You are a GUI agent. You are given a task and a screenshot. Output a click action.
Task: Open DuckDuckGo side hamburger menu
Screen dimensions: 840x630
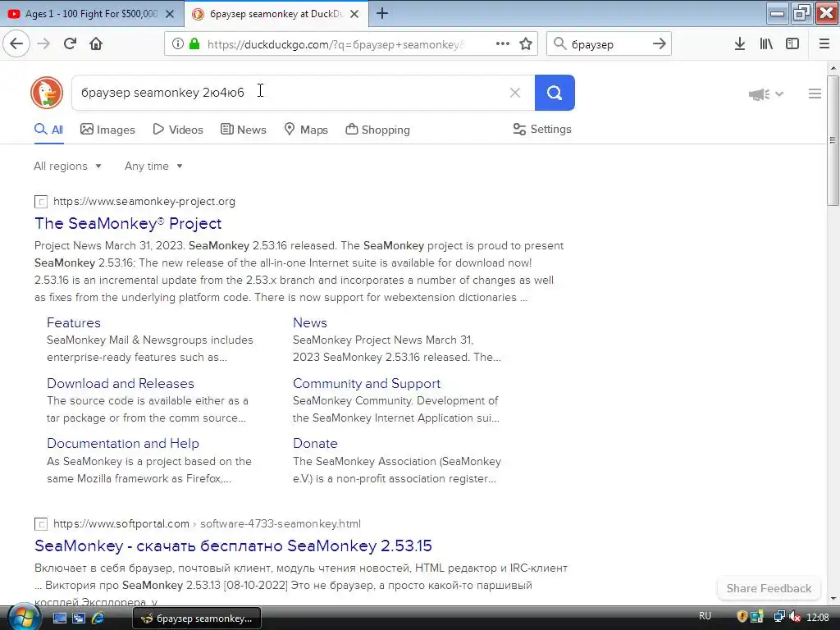point(815,94)
